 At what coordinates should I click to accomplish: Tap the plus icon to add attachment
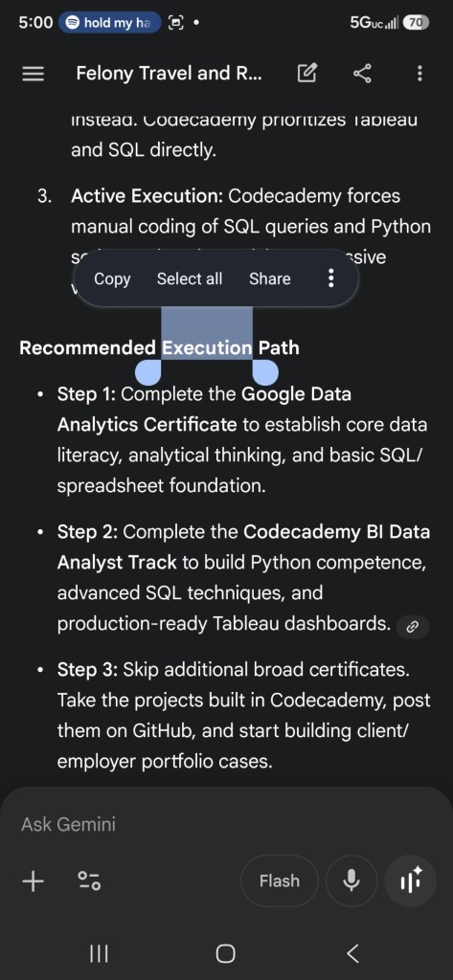tap(34, 881)
